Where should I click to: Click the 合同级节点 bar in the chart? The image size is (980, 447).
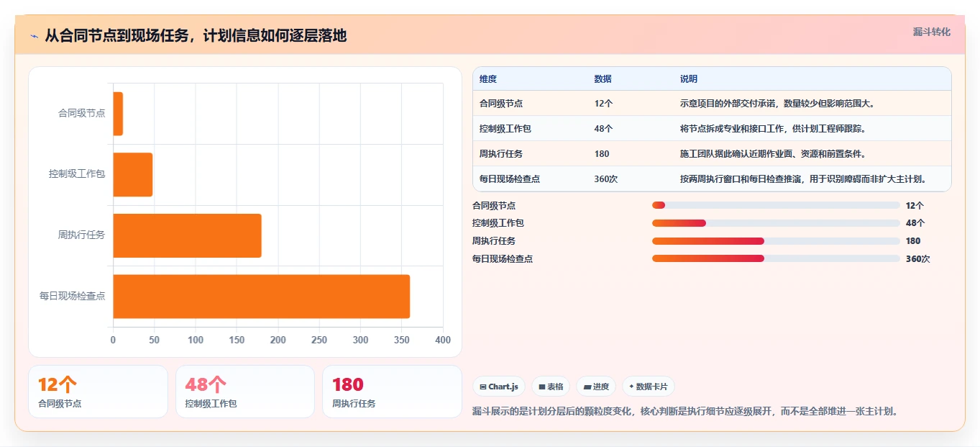118,114
